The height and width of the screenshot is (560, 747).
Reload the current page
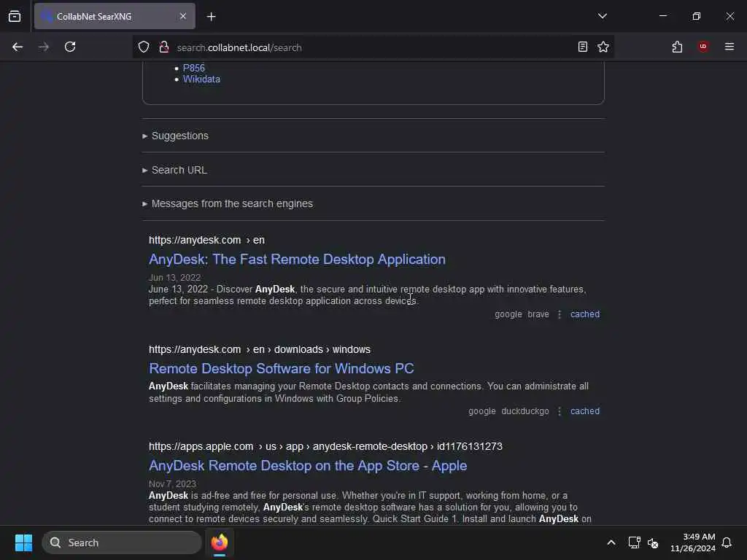click(70, 47)
